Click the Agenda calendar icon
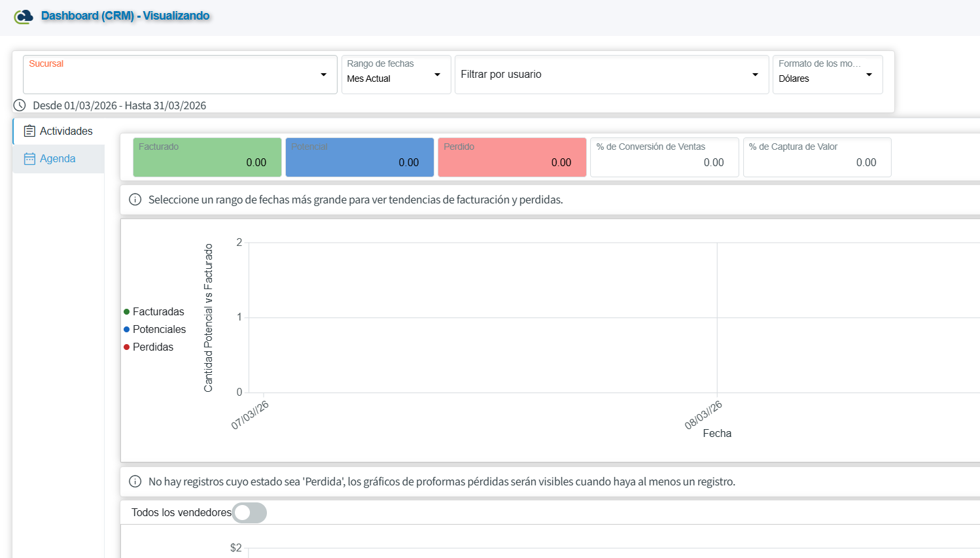This screenshot has width=980, height=558. coord(29,159)
